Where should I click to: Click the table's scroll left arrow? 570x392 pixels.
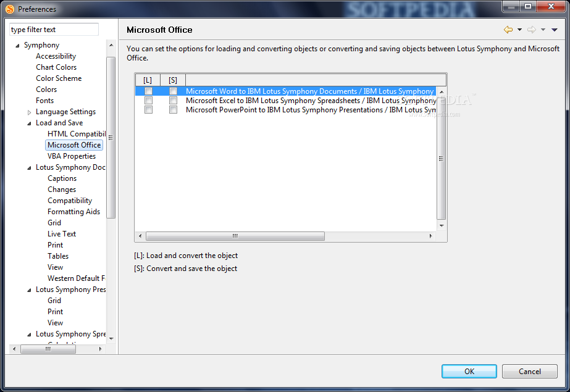point(140,236)
